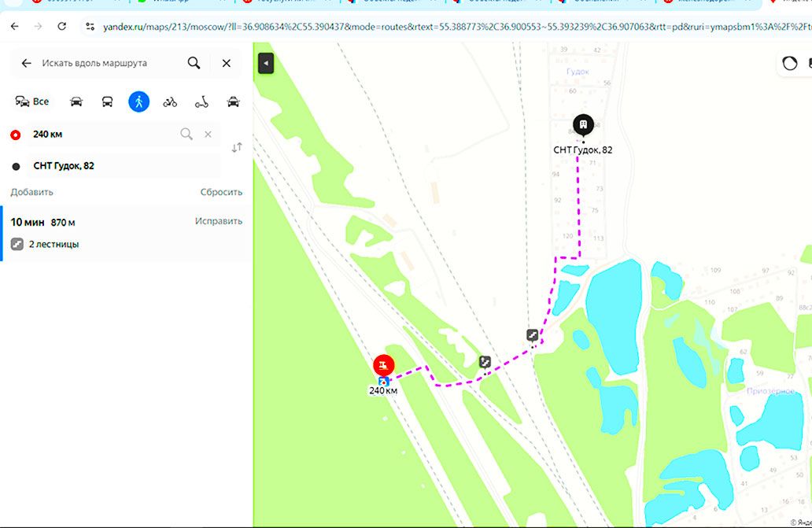Click the stairs icon near railway tracks
812x528 pixels.
coord(485,362)
